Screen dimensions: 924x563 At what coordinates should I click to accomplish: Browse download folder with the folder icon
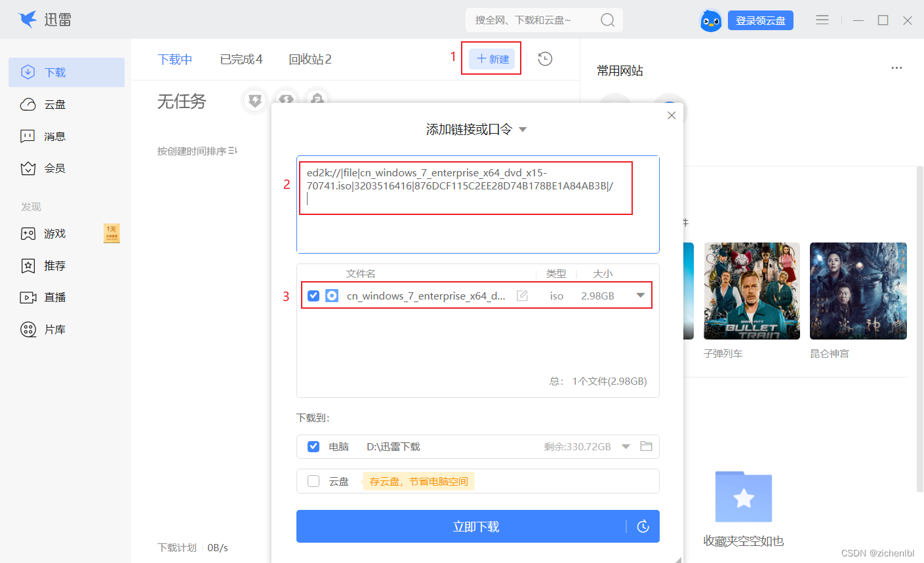pos(646,446)
